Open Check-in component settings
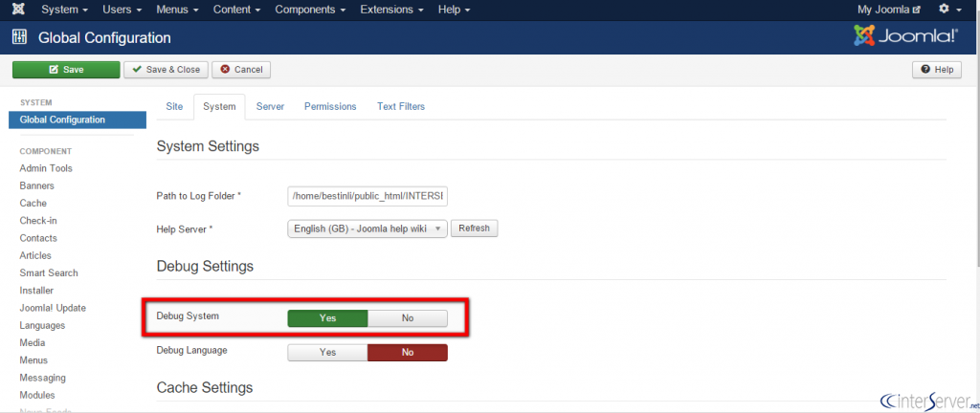The image size is (980, 413). 38,221
